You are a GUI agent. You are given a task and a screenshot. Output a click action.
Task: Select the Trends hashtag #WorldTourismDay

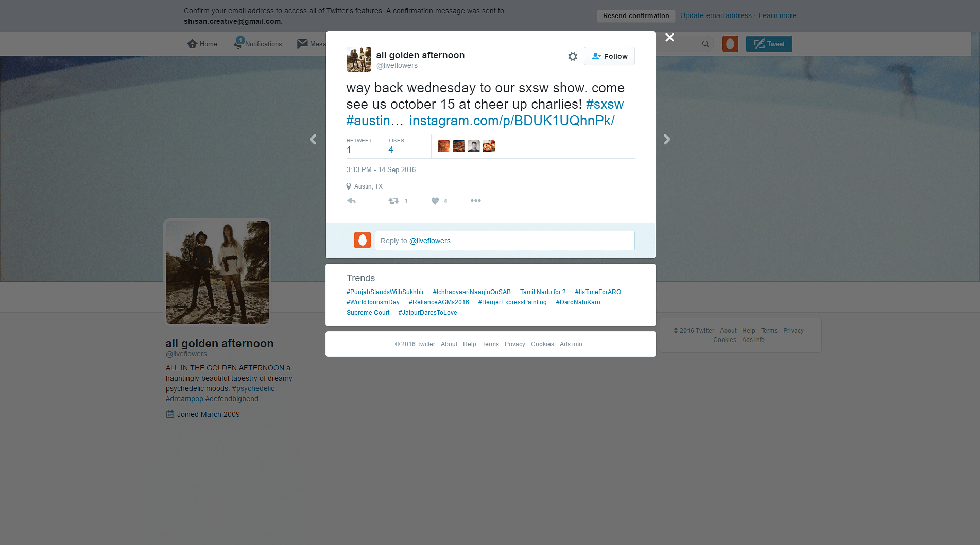[373, 302]
